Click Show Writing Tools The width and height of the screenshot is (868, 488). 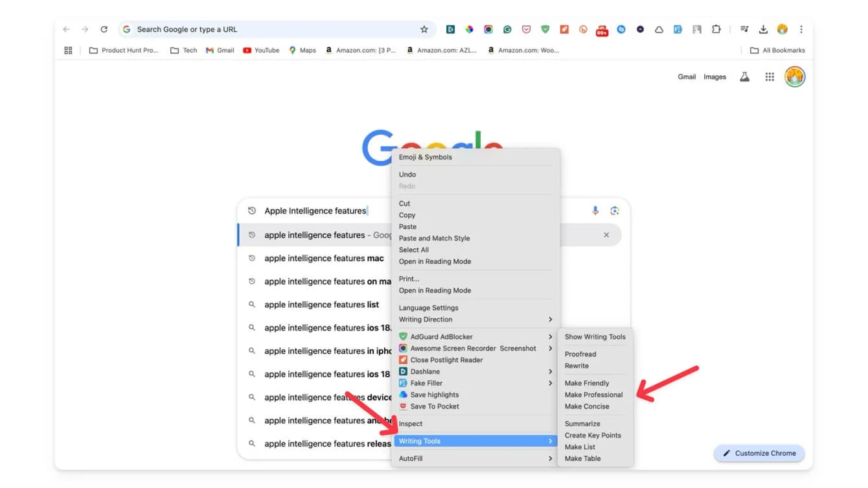[595, 336]
